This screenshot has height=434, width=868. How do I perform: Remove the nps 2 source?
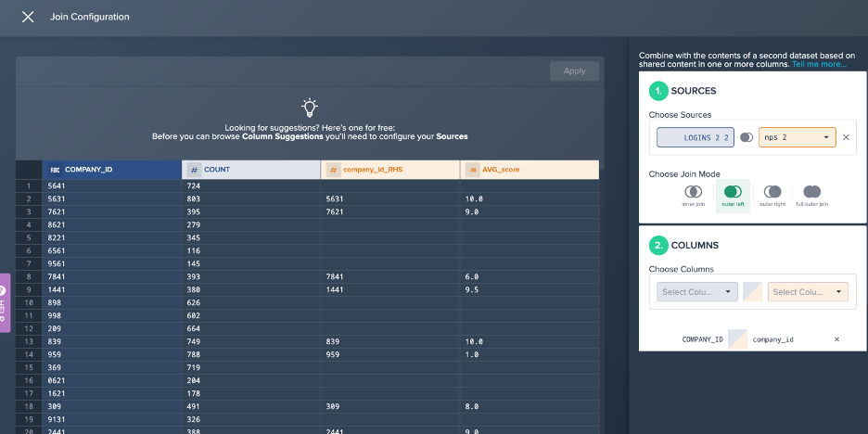coord(846,137)
